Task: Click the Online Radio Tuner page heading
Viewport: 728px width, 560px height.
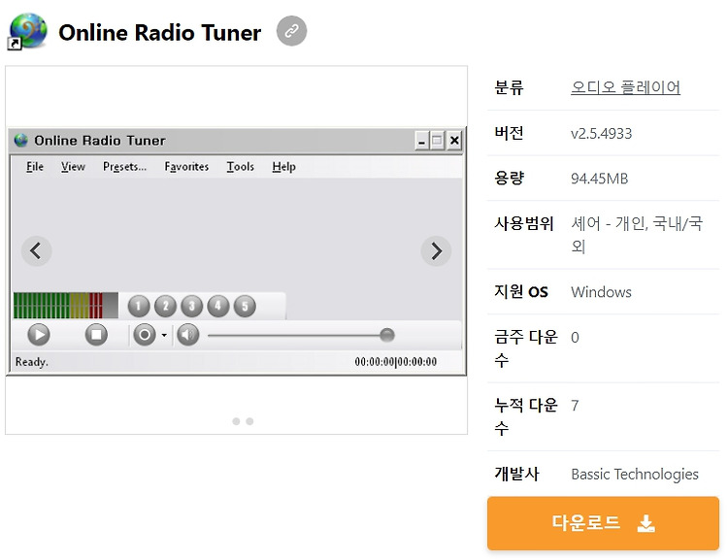Action: coord(160,32)
